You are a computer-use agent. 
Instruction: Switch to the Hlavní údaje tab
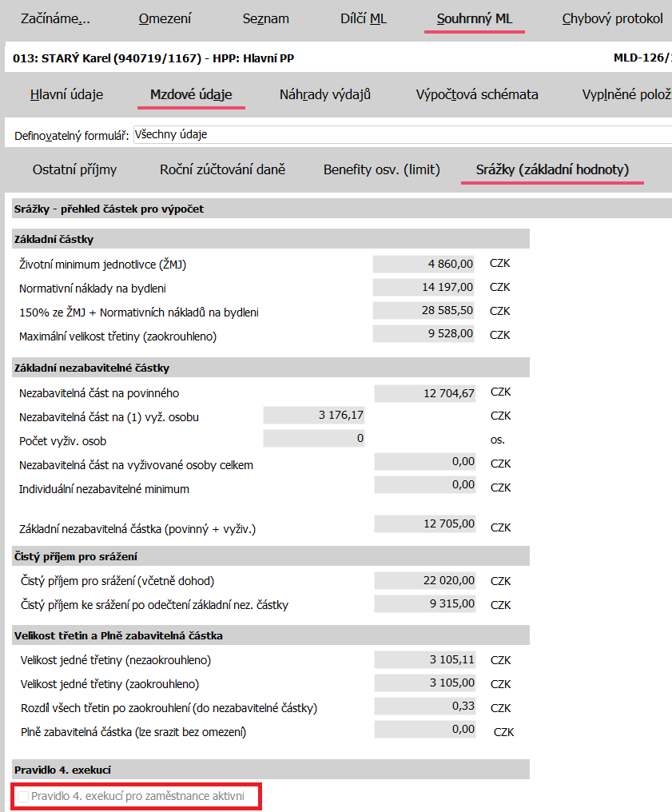click(x=66, y=94)
